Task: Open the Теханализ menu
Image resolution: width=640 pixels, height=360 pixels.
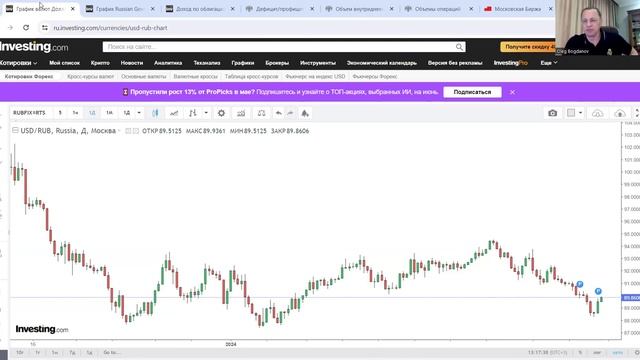Action: pyautogui.click(x=207, y=63)
